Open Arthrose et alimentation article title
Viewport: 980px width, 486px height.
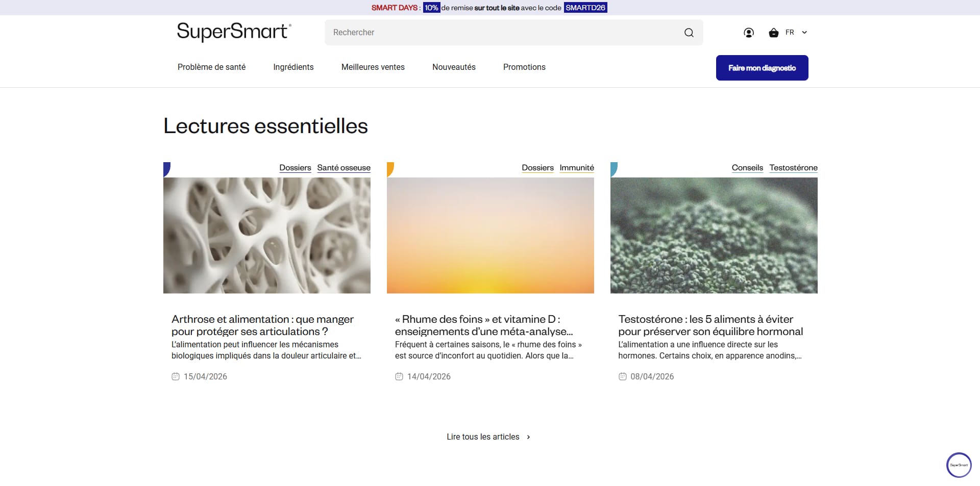(262, 325)
